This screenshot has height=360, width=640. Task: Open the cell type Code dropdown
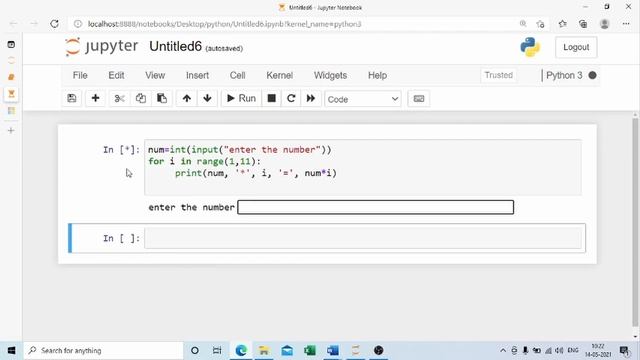click(363, 99)
